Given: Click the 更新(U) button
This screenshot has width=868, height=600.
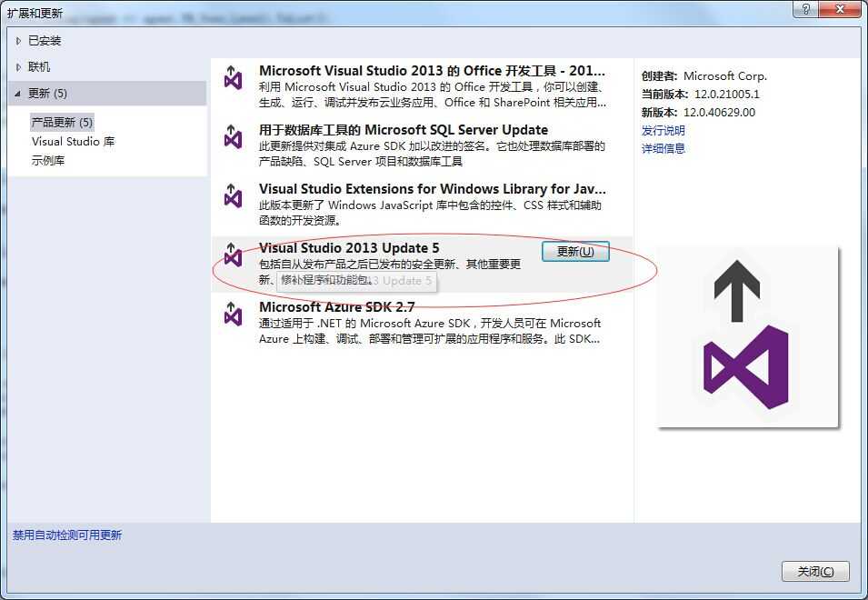Looking at the screenshot, I should tap(575, 251).
